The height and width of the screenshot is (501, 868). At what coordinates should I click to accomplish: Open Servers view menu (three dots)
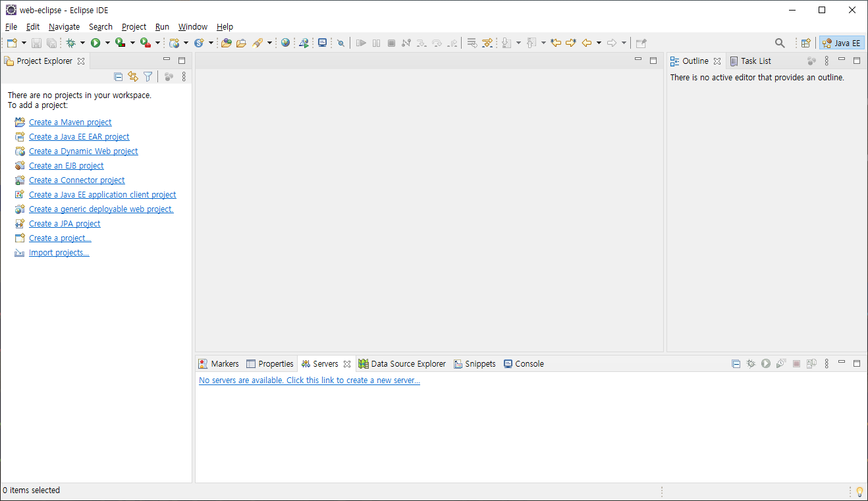click(x=827, y=363)
